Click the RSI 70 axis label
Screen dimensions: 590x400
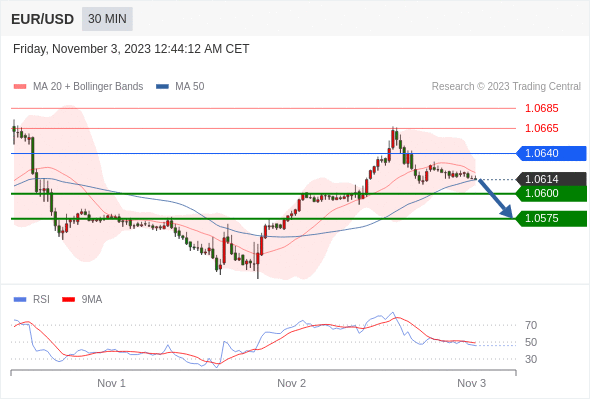point(531,325)
